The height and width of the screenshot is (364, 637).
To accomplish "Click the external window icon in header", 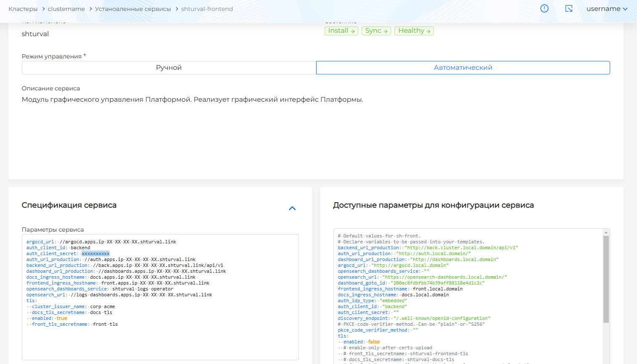I will pos(569,8).
